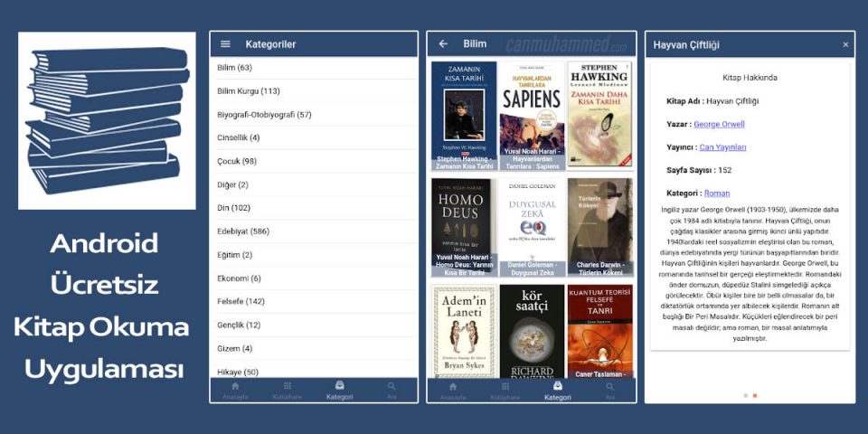Follow the Roman category link
The width and height of the screenshot is (868, 434).
click(717, 193)
